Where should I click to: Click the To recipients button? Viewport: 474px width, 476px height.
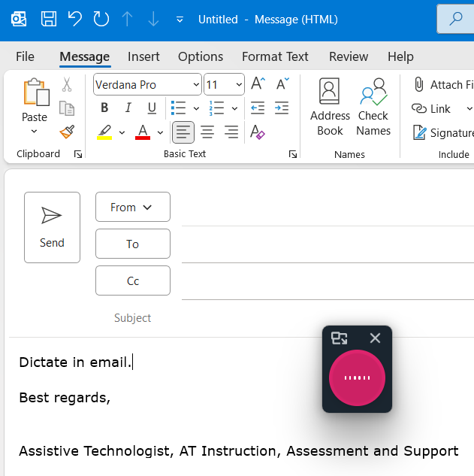[x=132, y=244]
